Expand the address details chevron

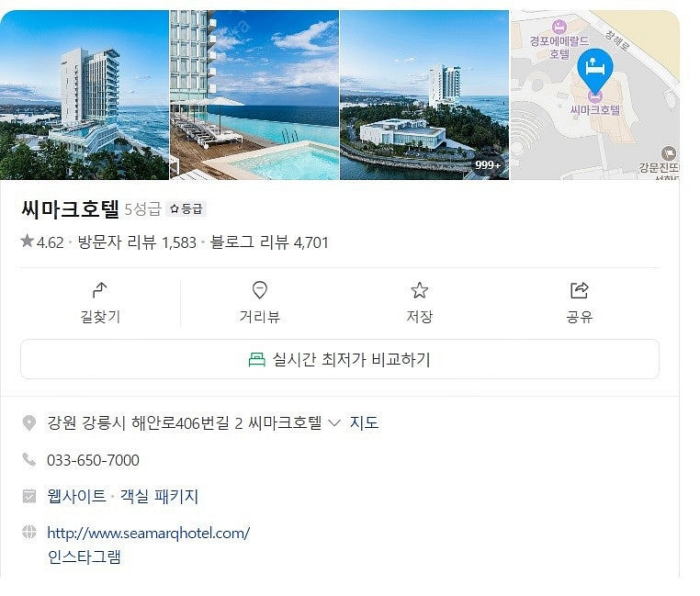coord(334,422)
